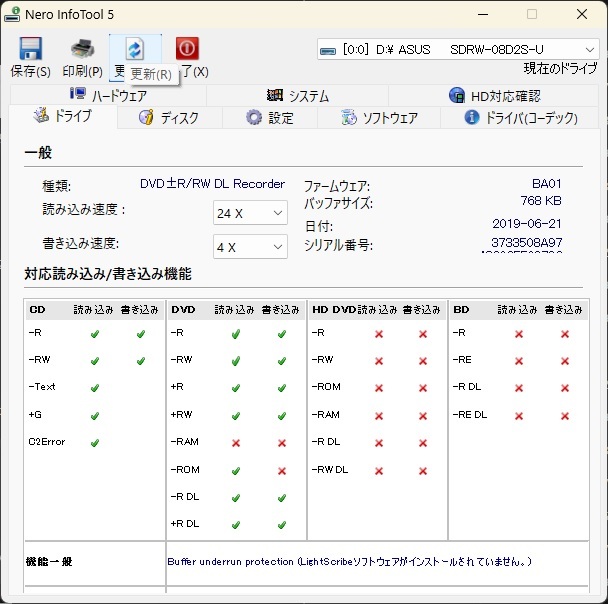Click the firmware value BA01
This screenshot has width=609, height=604.
click(546, 183)
